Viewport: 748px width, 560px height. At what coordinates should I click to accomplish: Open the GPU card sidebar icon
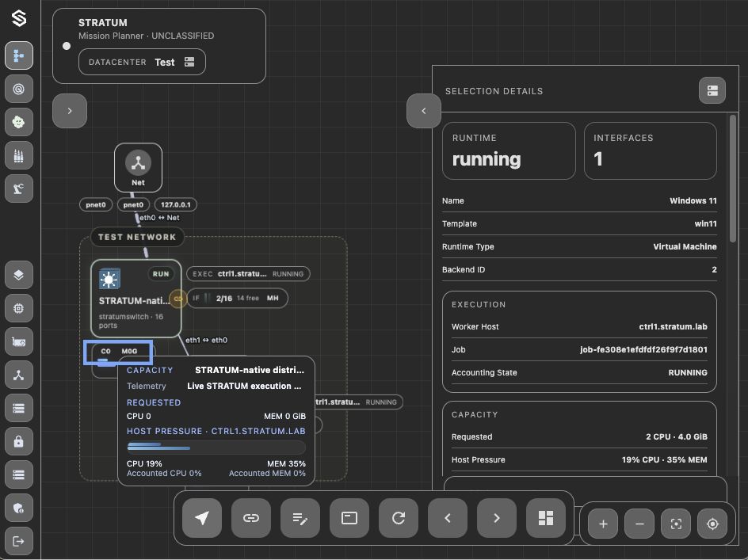pos(19,341)
